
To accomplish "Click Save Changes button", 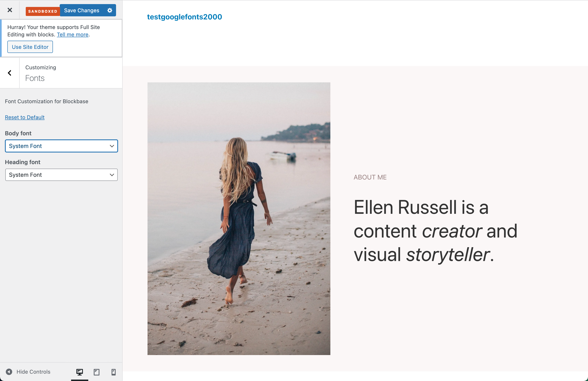I will [82, 10].
